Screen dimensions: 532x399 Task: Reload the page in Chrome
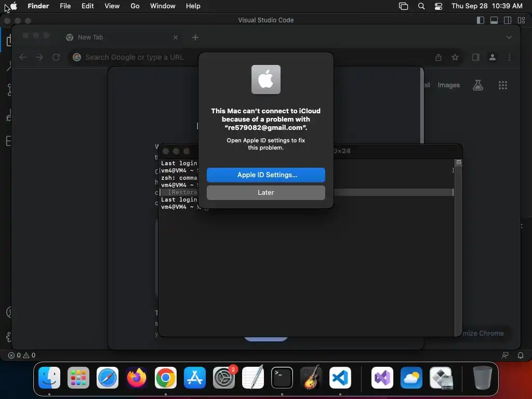pyautogui.click(x=56, y=57)
